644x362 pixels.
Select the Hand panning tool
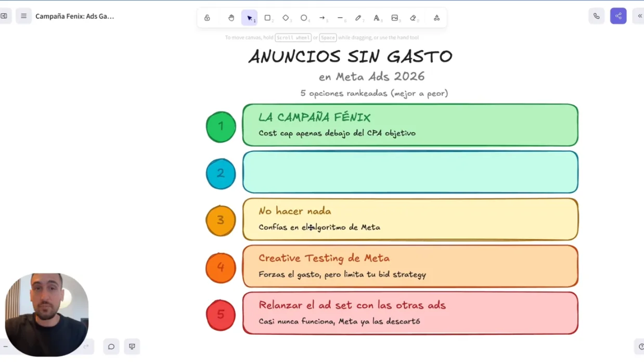pyautogui.click(x=231, y=18)
